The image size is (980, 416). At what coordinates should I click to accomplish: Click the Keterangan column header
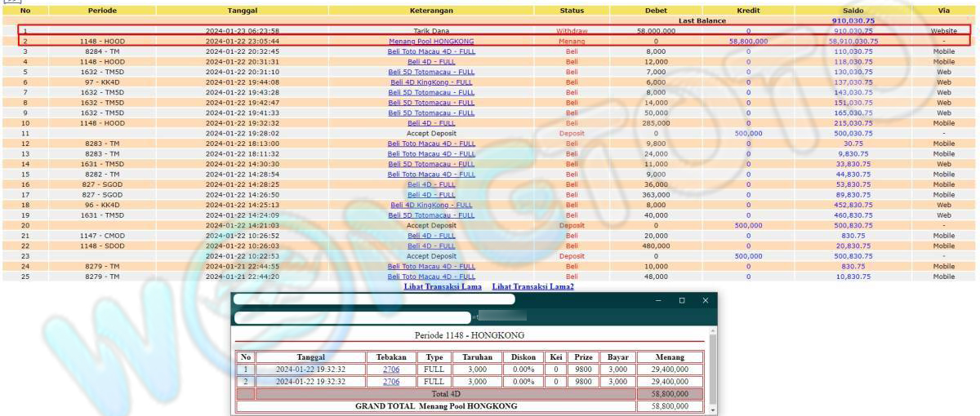[431, 11]
